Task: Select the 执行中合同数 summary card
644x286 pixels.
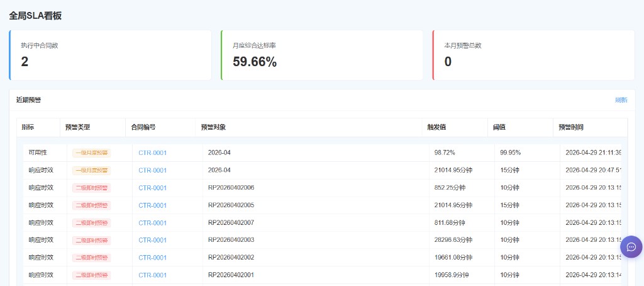Action: coord(110,55)
